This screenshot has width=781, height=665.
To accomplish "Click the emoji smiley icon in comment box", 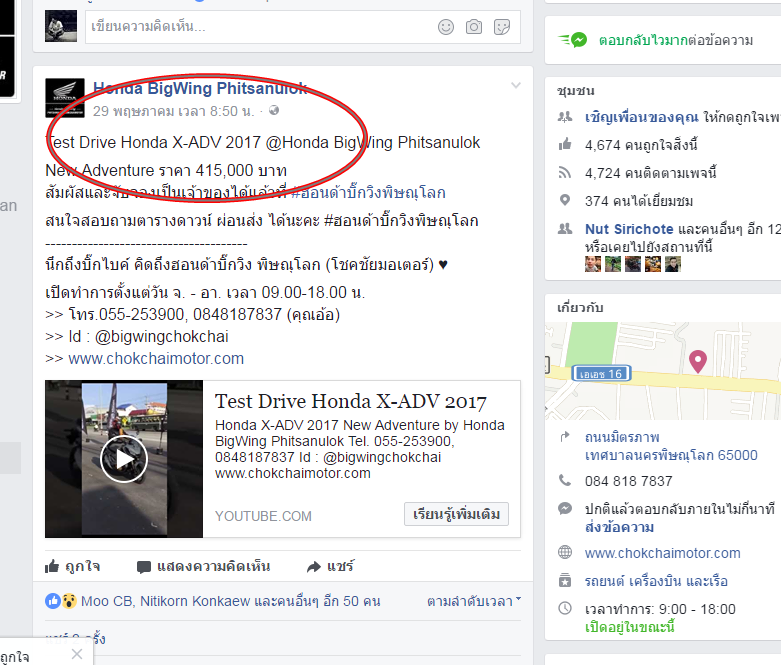I will click(x=446, y=27).
